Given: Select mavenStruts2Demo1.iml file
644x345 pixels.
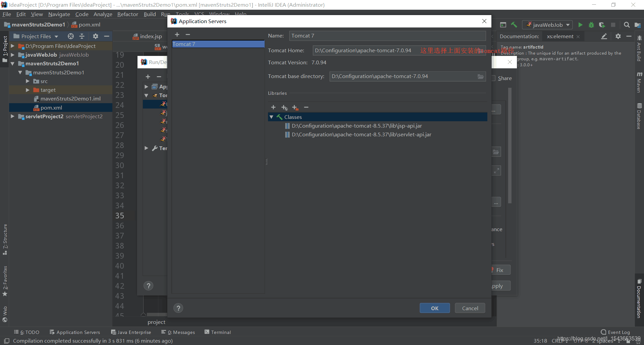Looking at the screenshot, I should (x=70, y=99).
